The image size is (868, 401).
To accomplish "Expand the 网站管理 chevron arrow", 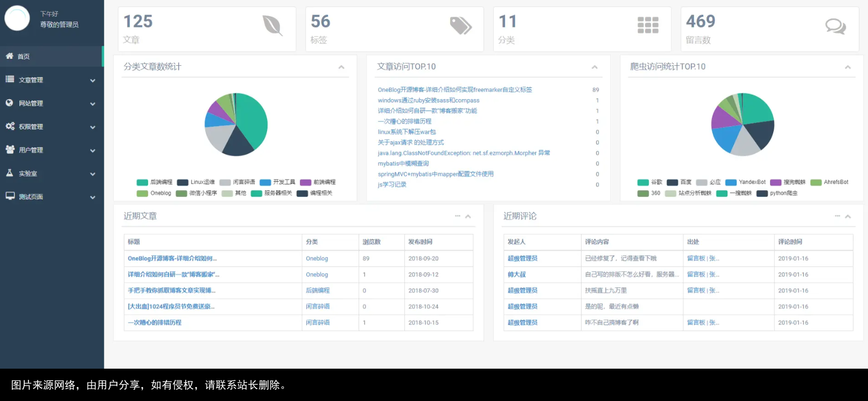I will (93, 103).
